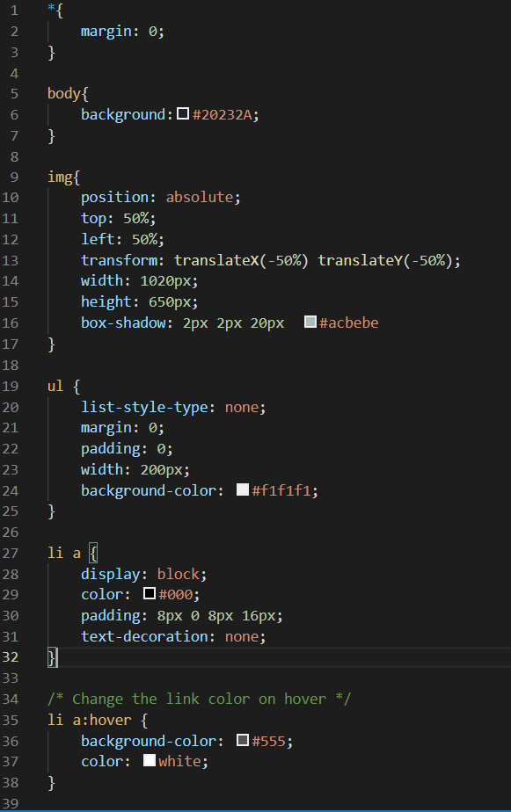
Task: Click line number 27 in gutter
Action: point(10,554)
